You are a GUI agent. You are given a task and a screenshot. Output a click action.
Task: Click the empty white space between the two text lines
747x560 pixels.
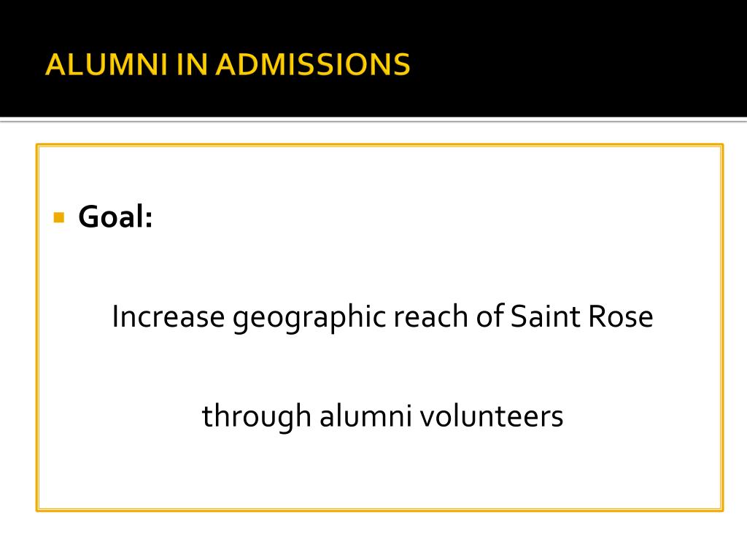pyautogui.click(x=379, y=366)
